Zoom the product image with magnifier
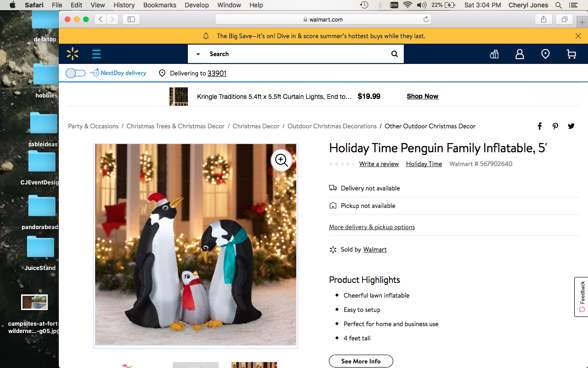Viewport: 588px width, 368px height. 282,160
